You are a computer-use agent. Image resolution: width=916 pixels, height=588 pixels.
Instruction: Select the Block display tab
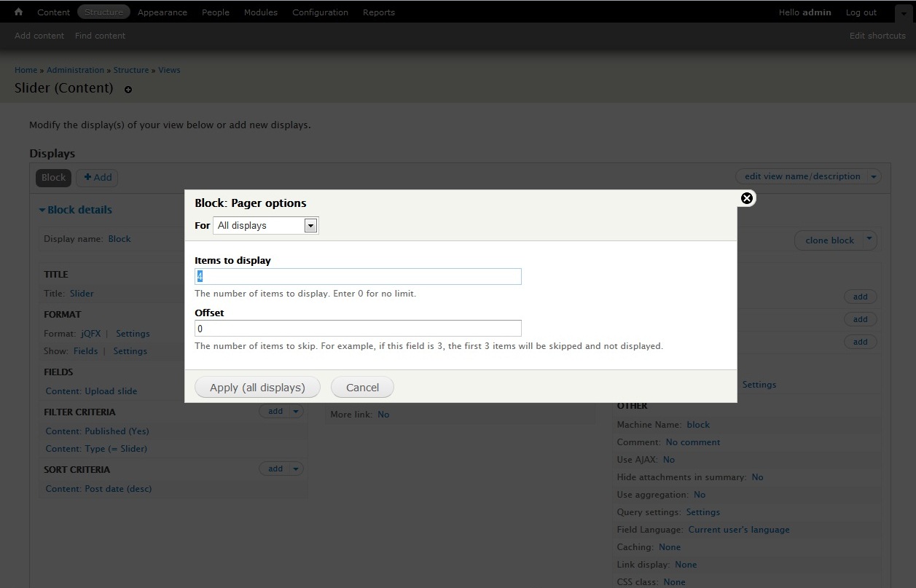pyautogui.click(x=53, y=177)
